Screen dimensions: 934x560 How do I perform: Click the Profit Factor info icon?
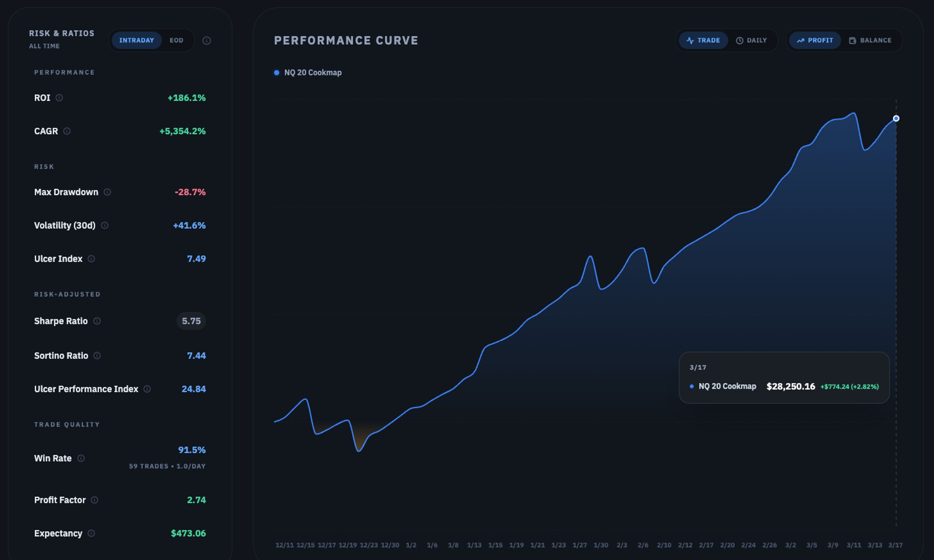94,500
